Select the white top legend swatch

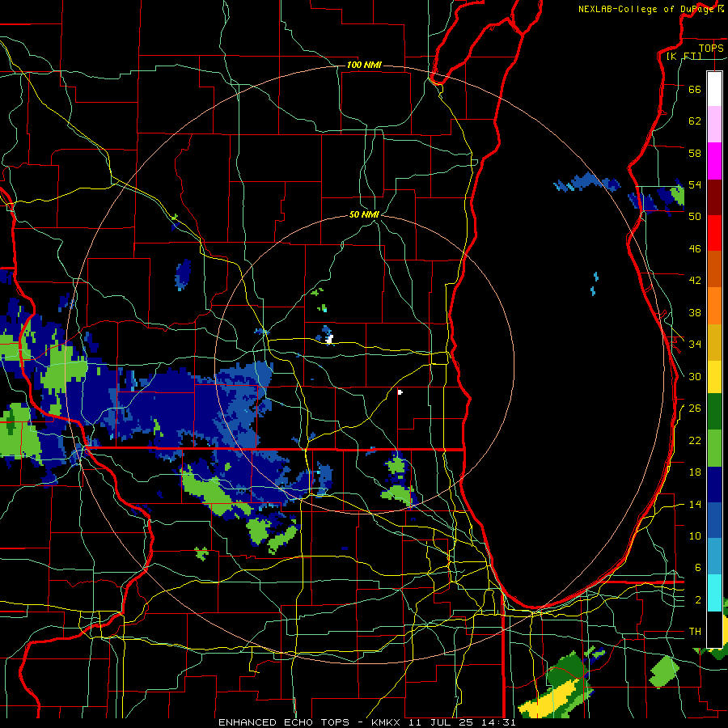click(714, 89)
